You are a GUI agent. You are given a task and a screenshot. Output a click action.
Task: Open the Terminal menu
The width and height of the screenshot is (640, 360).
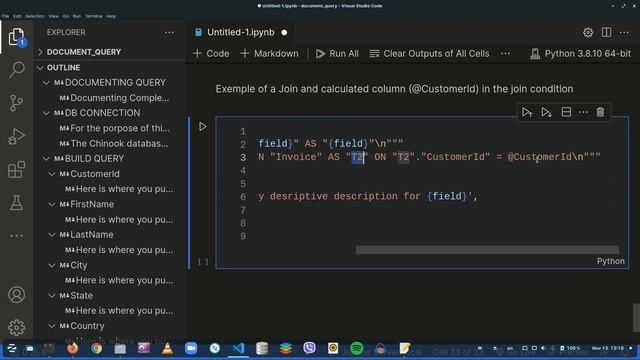click(93, 16)
